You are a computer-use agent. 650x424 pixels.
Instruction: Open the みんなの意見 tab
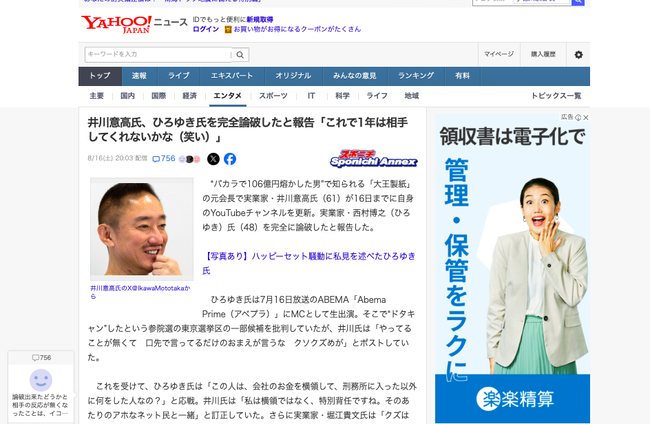(355, 76)
